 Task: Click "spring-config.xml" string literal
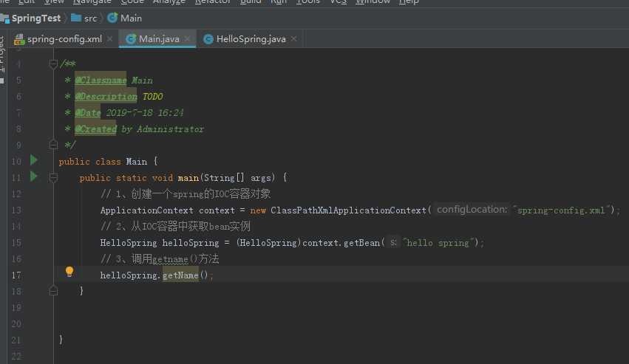(562, 210)
